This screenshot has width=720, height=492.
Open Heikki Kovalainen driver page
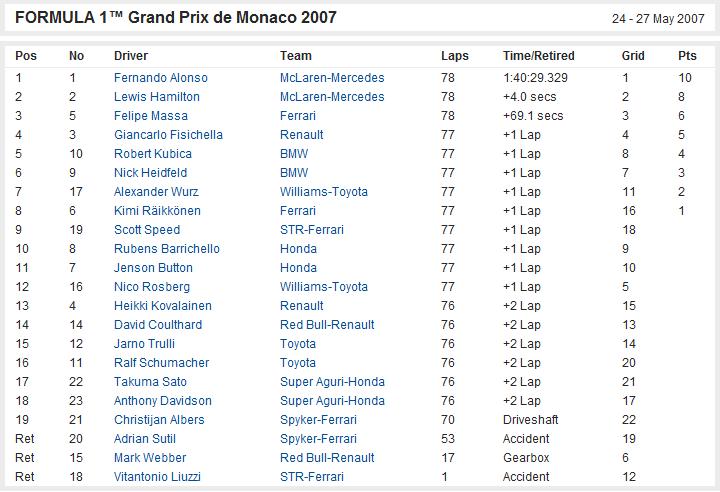[163, 306]
